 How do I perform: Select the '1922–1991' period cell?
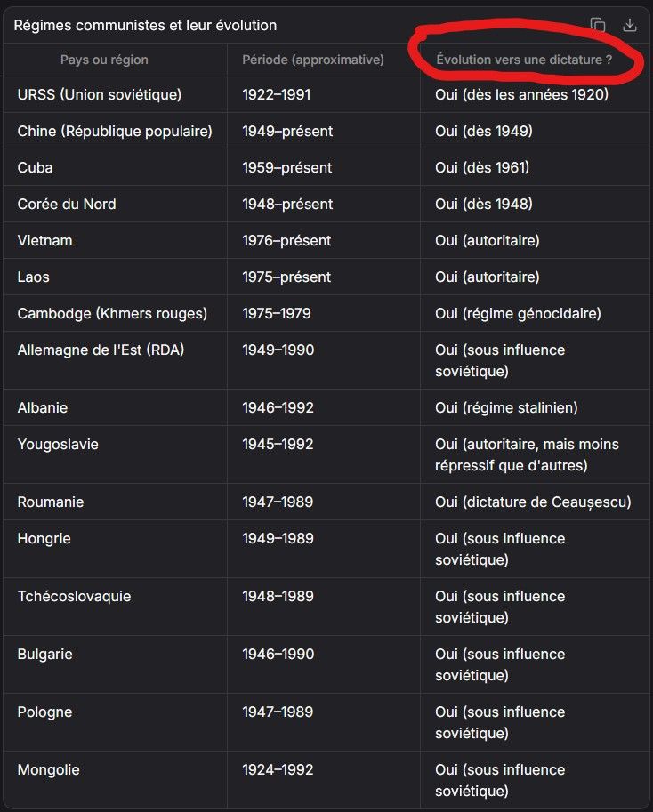click(x=277, y=94)
